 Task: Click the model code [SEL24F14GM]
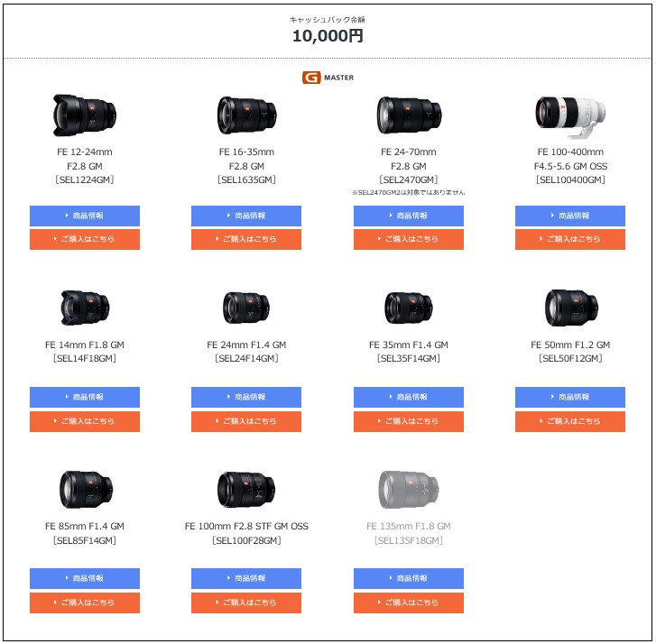(x=246, y=358)
